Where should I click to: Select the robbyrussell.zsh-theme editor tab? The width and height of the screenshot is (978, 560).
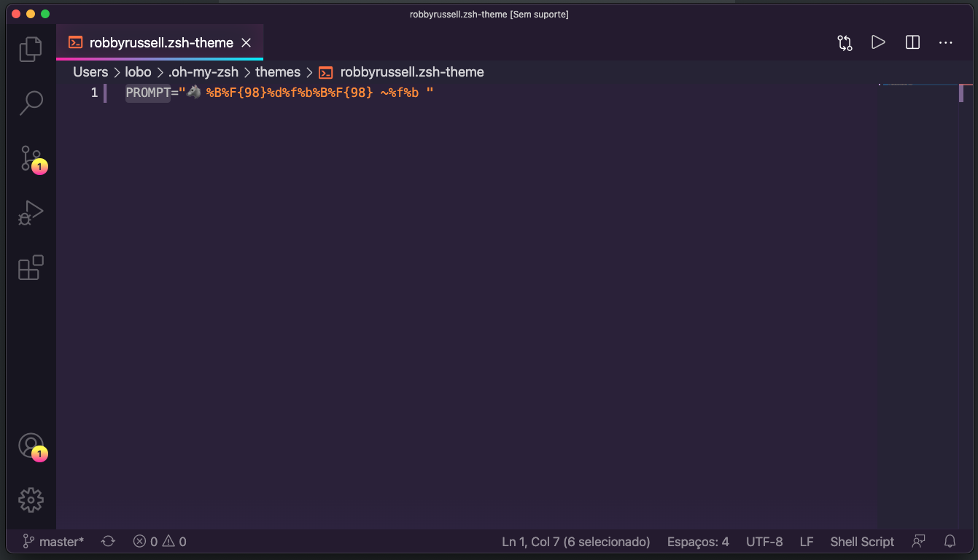(x=160, y=43)
